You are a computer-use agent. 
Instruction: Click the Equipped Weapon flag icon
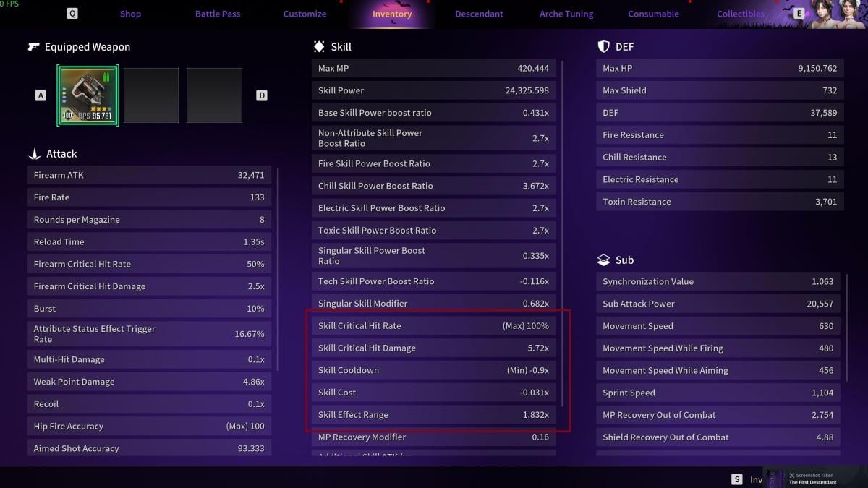coord(33,46)
